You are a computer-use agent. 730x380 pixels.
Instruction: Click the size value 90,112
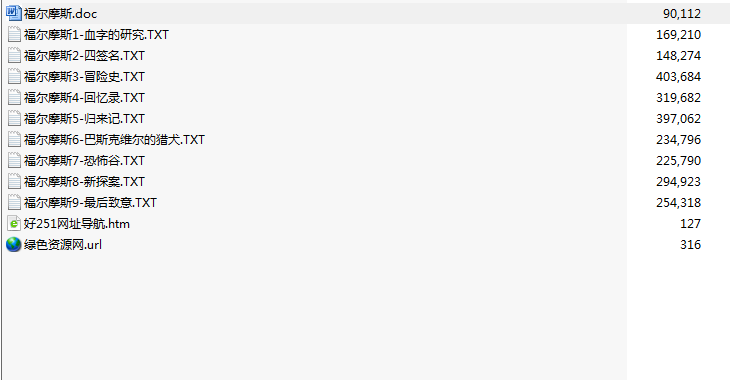tap(682, 14)
